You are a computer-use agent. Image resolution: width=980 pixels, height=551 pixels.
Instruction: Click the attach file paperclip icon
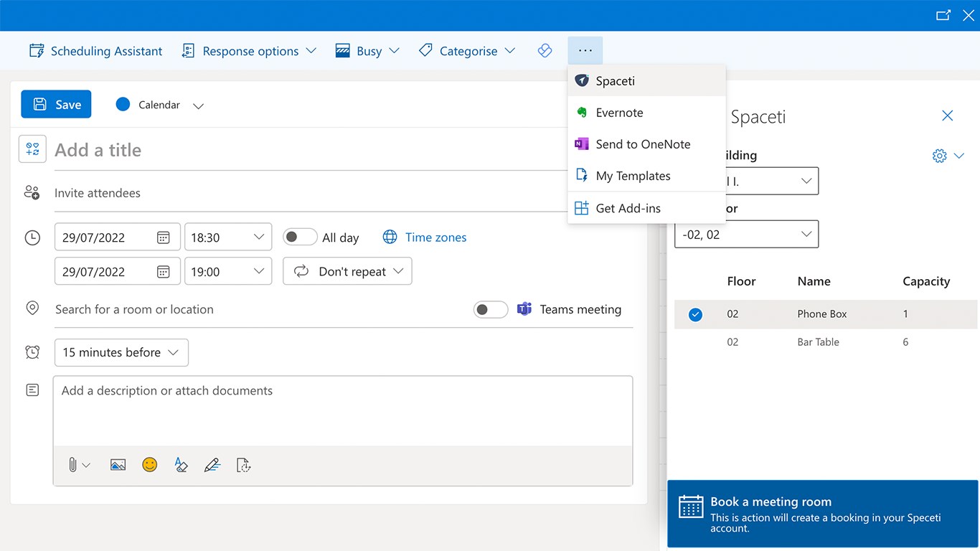click(72, 465)
